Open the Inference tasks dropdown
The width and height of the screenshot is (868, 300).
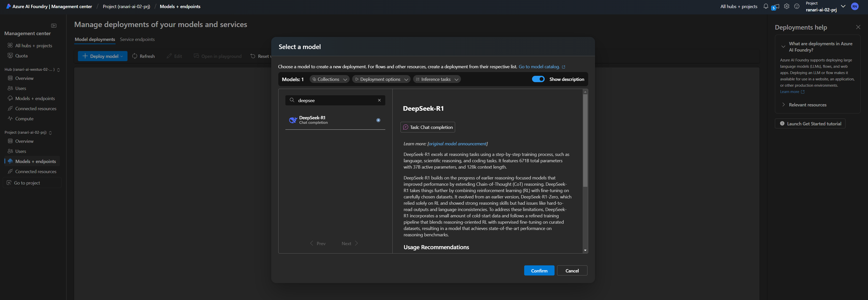coord(437,79)
